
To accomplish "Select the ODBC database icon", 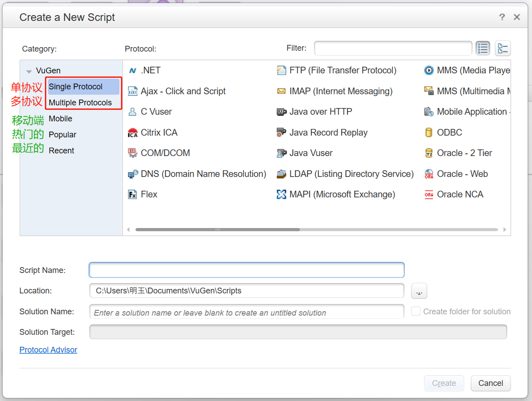I will tap(429, 132).
